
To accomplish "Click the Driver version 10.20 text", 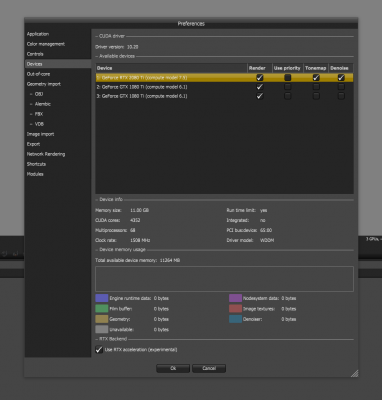I will tap(117, 47).
